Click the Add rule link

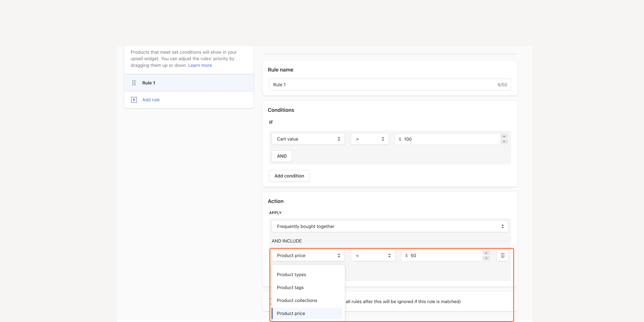151,100
